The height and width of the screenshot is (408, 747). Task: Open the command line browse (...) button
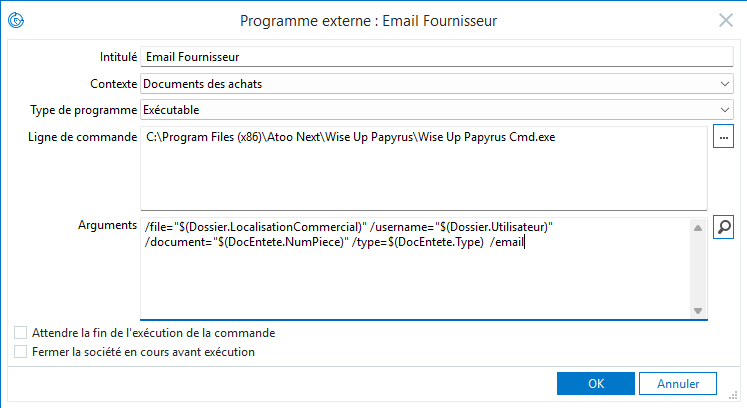[723, 137]
